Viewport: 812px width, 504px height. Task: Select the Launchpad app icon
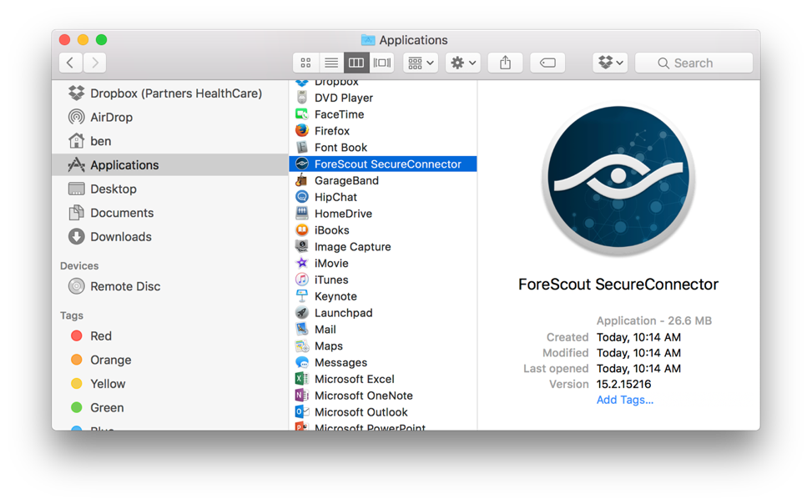302,313
